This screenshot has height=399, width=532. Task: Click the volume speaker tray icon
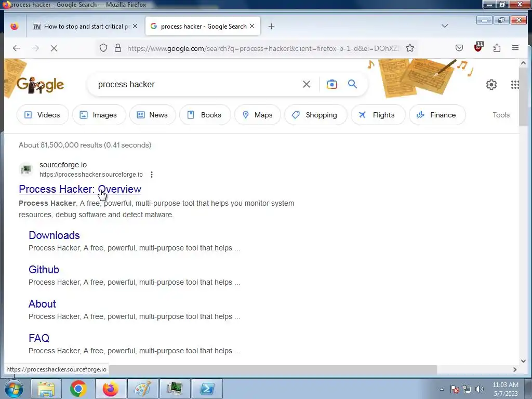coord(480,389)
